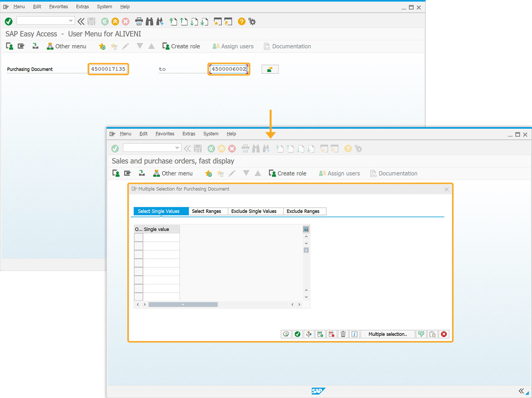Open the Help menu in Sales and purchase orders window

[232, 134]
